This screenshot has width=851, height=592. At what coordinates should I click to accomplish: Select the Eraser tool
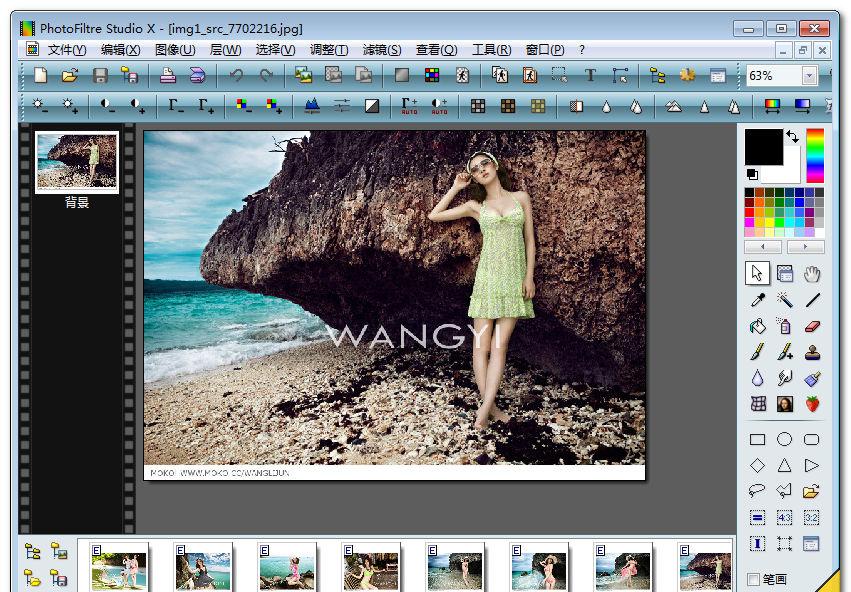point(812,326)
